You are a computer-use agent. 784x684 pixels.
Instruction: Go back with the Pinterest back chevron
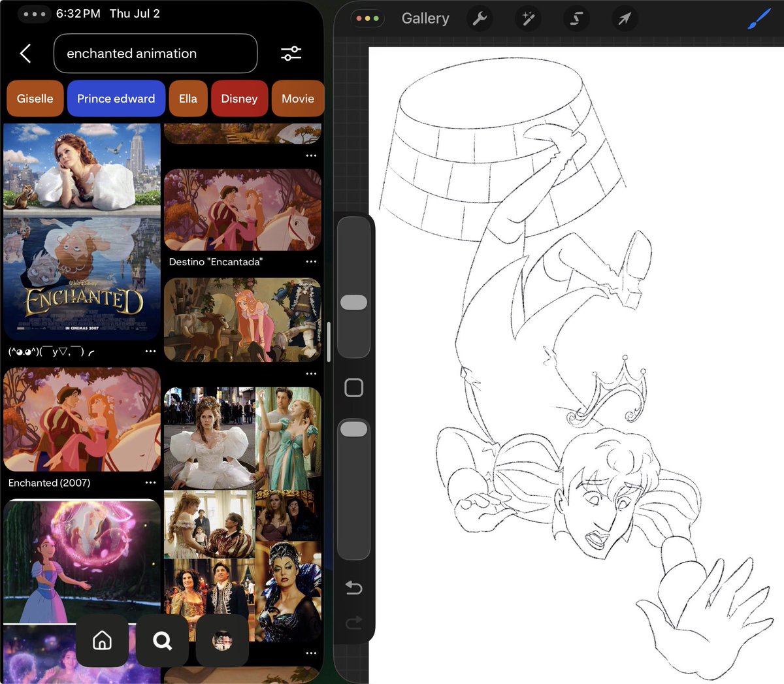pos(25,54)
